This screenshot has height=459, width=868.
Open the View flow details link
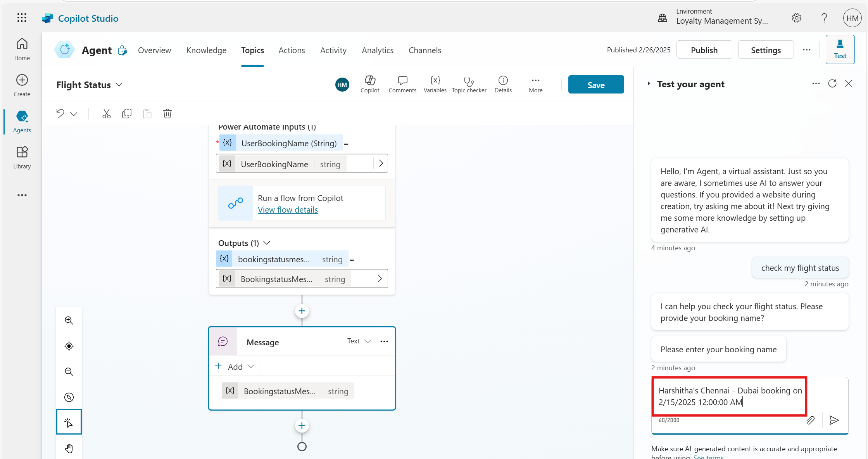[288, 210]
